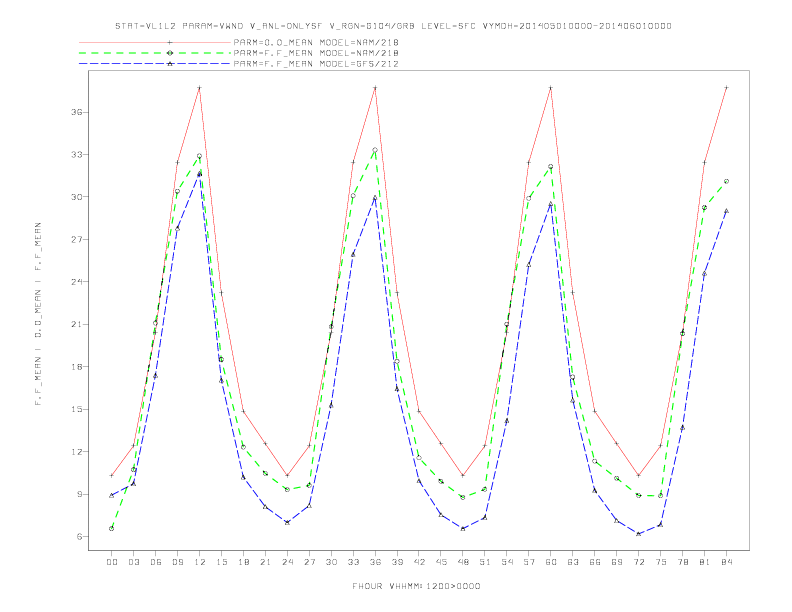
Task: Click forecast hour label 78 on horizontal axis
Action: [683, 562]
